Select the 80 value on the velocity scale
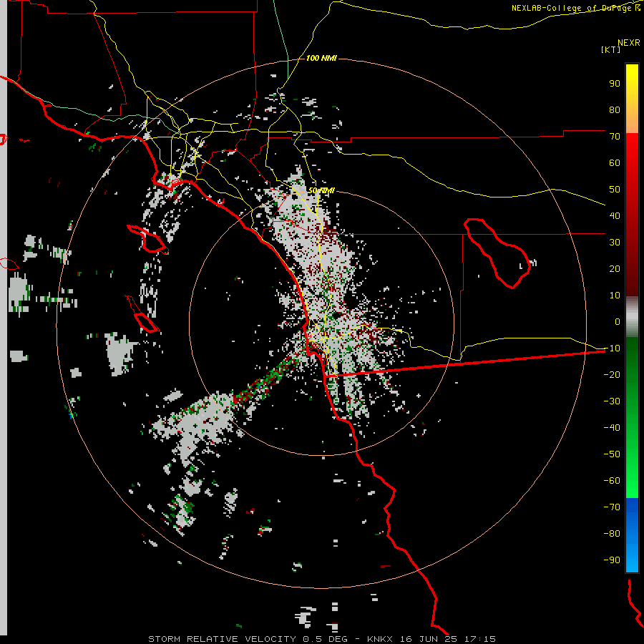 pyautogui.click(x=615, y=110)
